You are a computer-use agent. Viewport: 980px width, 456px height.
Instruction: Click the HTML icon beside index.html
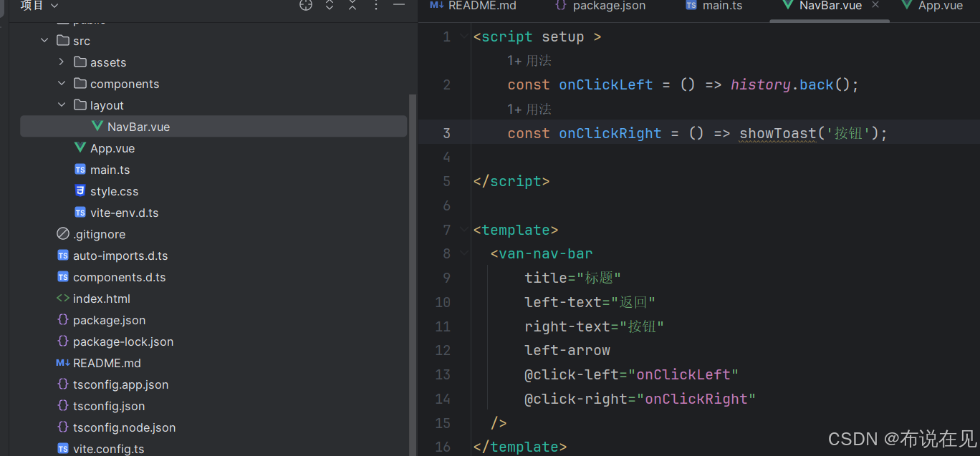click(63, 299)
